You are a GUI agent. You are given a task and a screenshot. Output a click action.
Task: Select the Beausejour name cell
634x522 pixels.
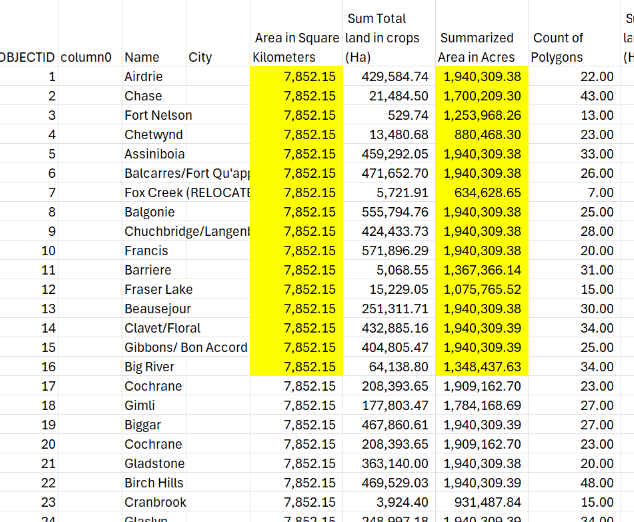(158, 309)
